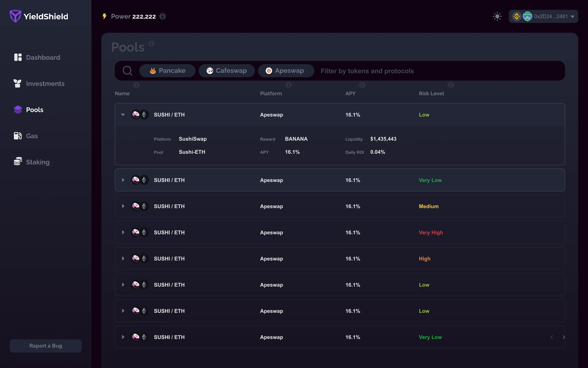Click the Binance chain icon in wallet
This screenshot has height=368, width=588.
pos(517,16)
